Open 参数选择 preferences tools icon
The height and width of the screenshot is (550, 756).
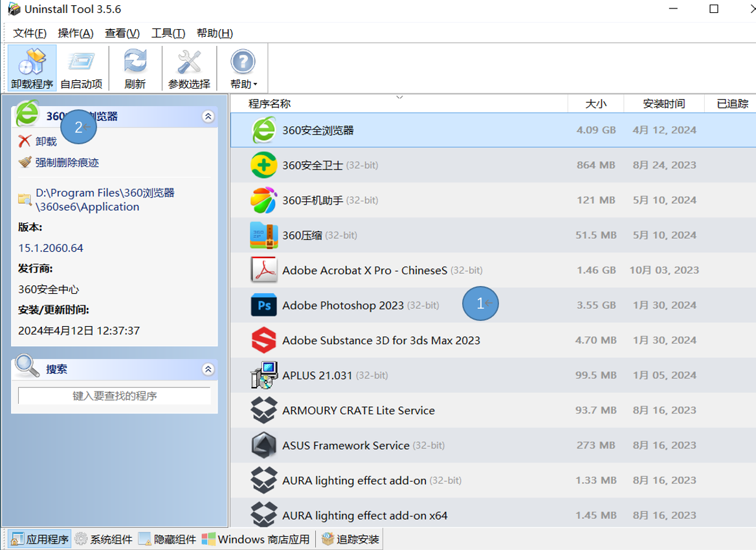point(189,63)
